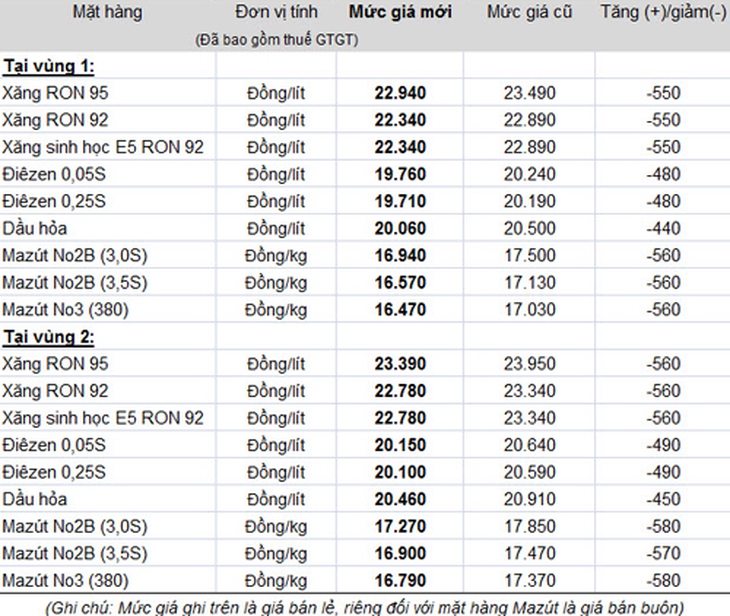Viewport: 730px width, 616px height.
Task: Click new price 23.390 cell
Action: pos(400,364)
